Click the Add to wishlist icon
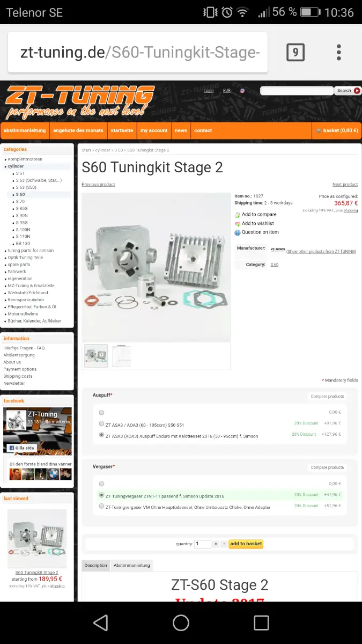Screen dimensions: 362x644 [238, 224]
